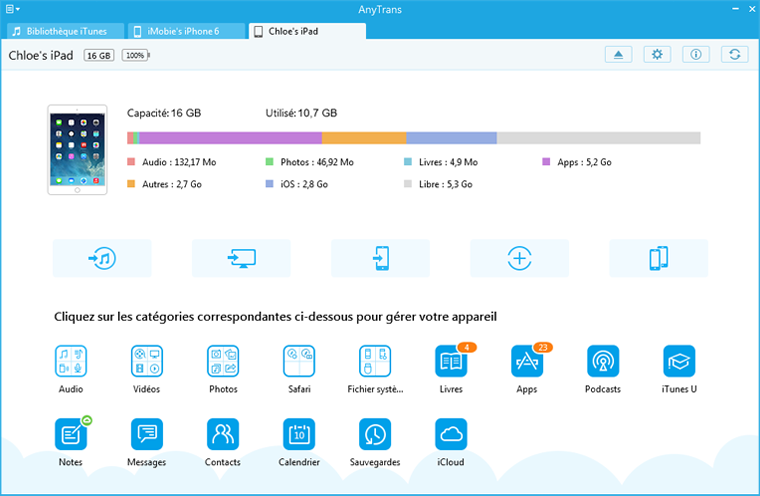The image size is (760, 496).
Task: Click the clone device to device button
Action: pyautogui.click(x=659, y=258)
